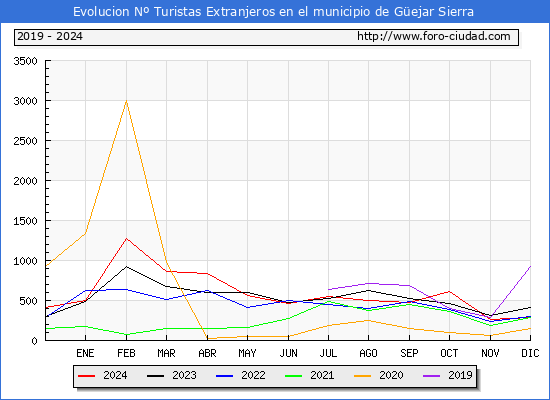Click the MAR month axis label

[166, 353]
